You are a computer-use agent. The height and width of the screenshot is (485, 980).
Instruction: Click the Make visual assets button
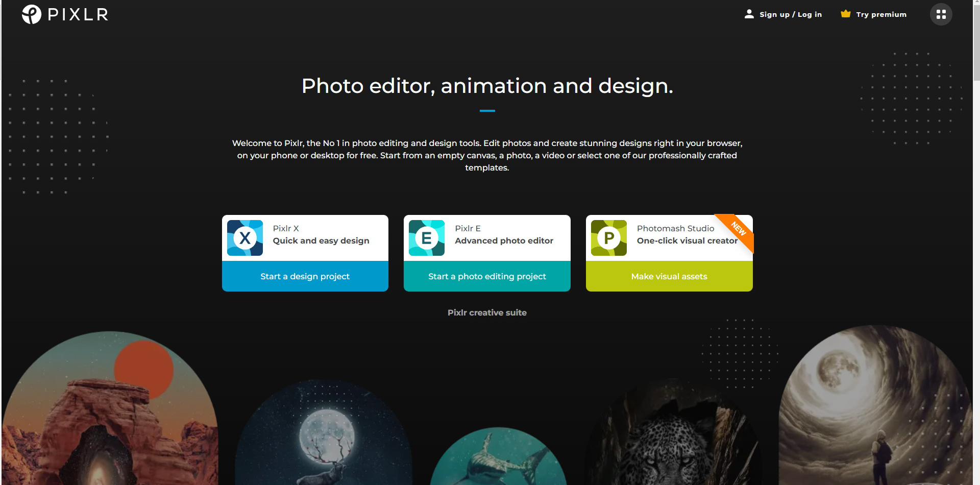[x=669, y=276]
